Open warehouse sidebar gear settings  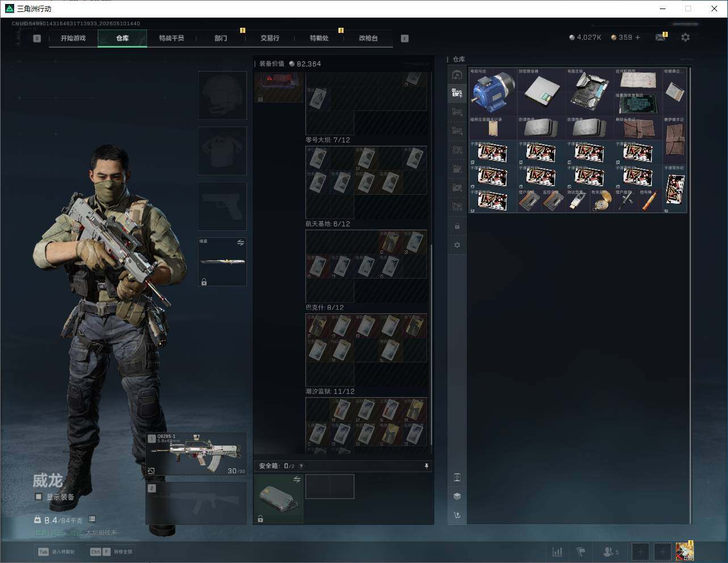(x=457, y=245)
